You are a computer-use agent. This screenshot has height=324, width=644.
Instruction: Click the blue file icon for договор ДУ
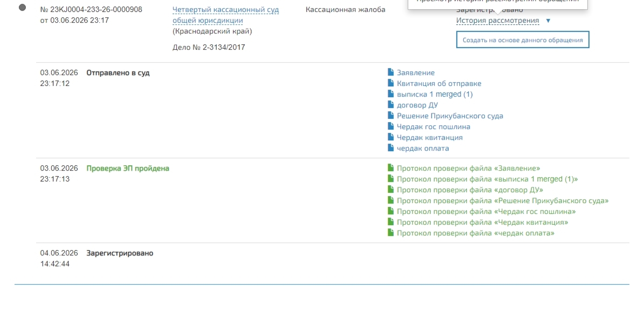coord(390,104)
